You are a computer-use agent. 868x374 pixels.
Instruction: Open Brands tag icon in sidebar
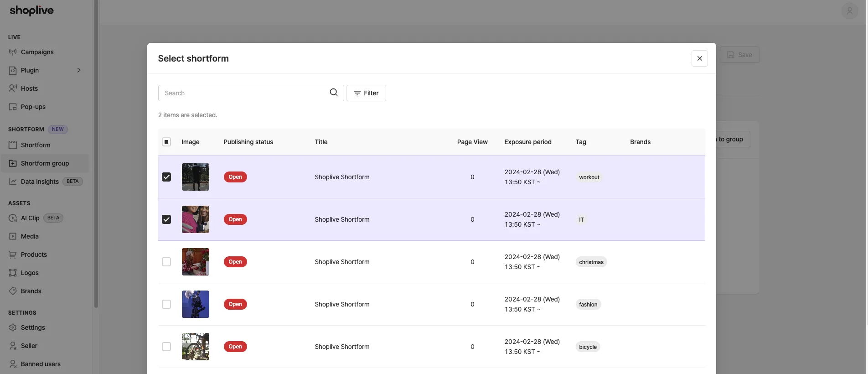pos(13,291)
